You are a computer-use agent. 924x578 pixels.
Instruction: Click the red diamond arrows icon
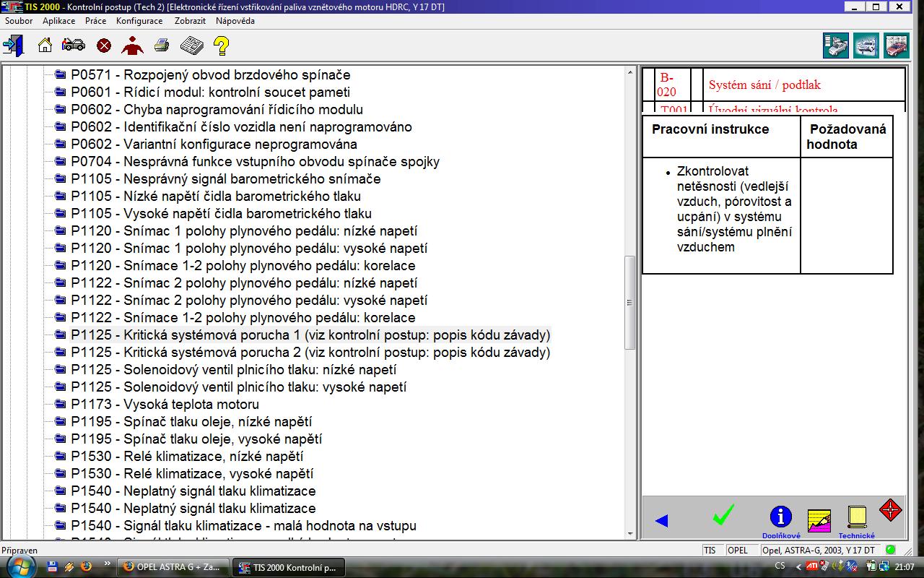890,510
